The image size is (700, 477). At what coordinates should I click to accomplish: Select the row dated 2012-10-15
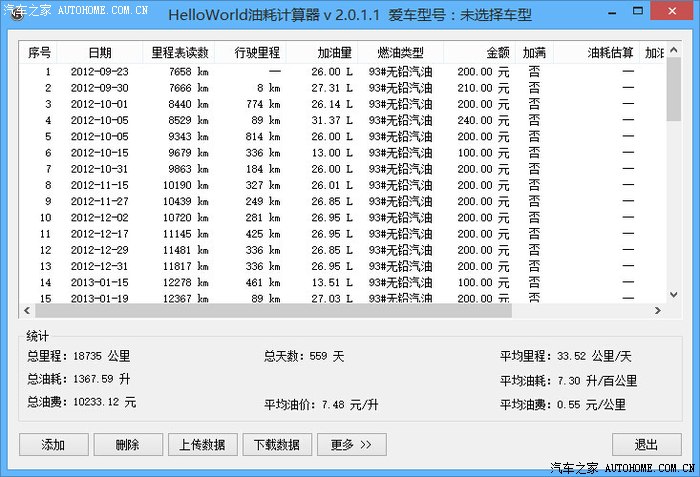99,153
